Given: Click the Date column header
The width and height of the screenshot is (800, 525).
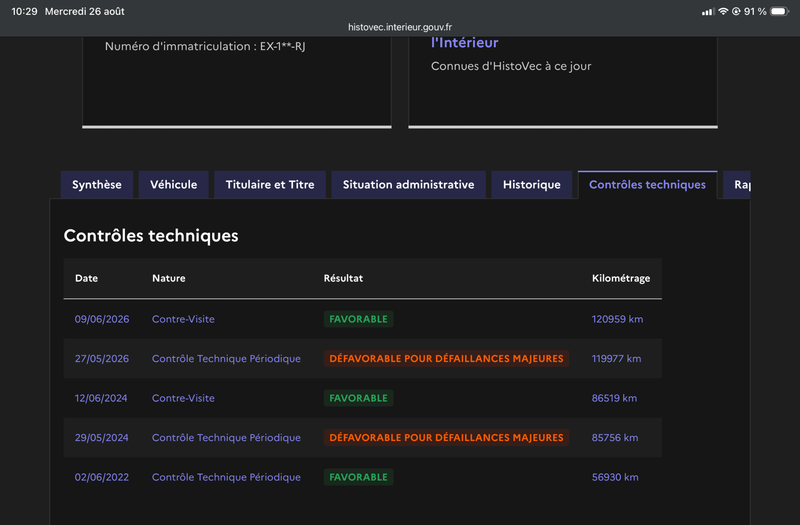Looking at the screenshot, I should click(86, 278).
